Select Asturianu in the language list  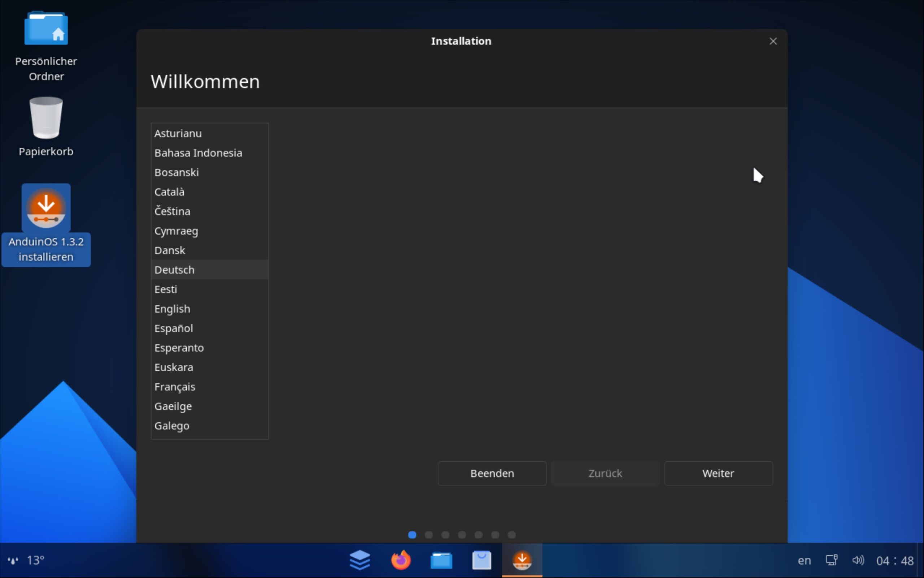click(x=210, y=133)
